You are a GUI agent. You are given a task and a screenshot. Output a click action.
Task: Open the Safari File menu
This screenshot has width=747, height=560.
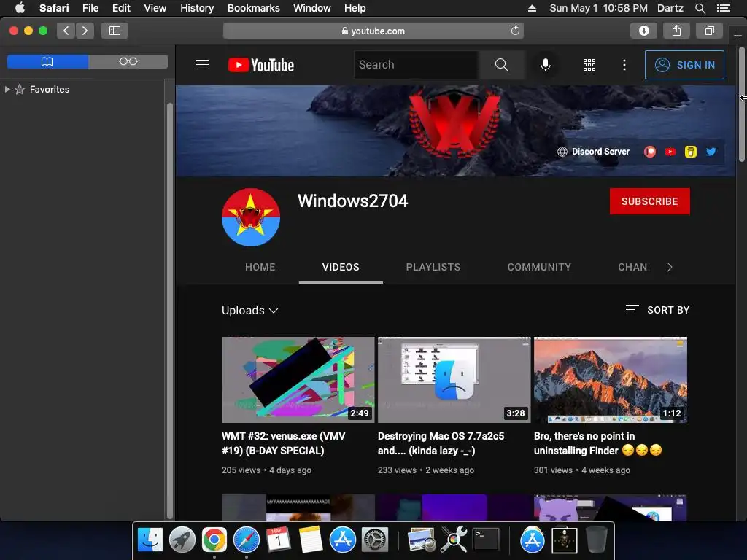90,8
